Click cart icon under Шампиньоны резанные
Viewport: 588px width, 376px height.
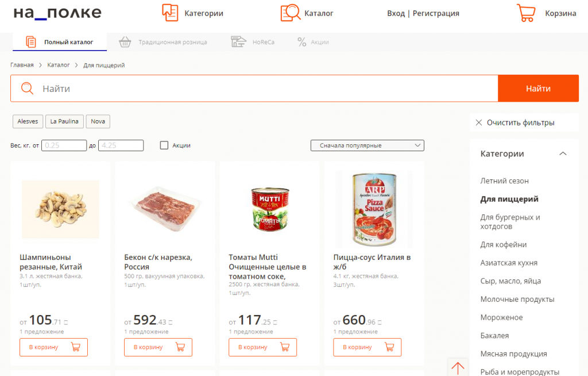click(75, 347)
